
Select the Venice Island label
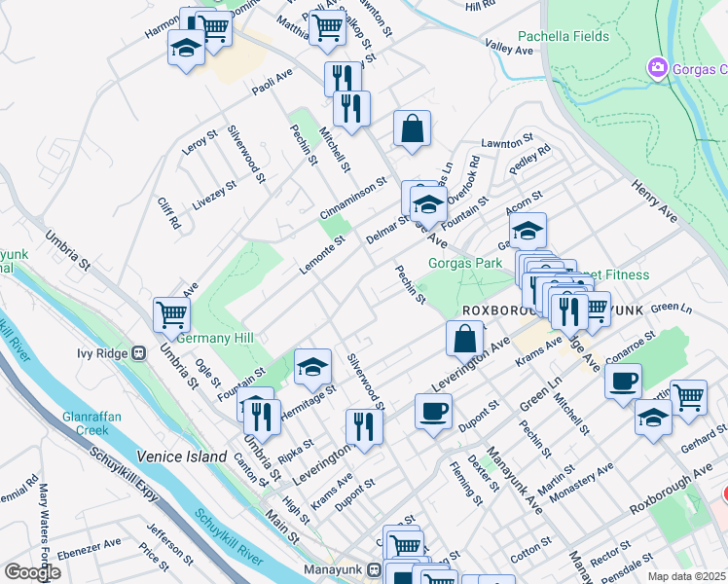click(182, 456)
